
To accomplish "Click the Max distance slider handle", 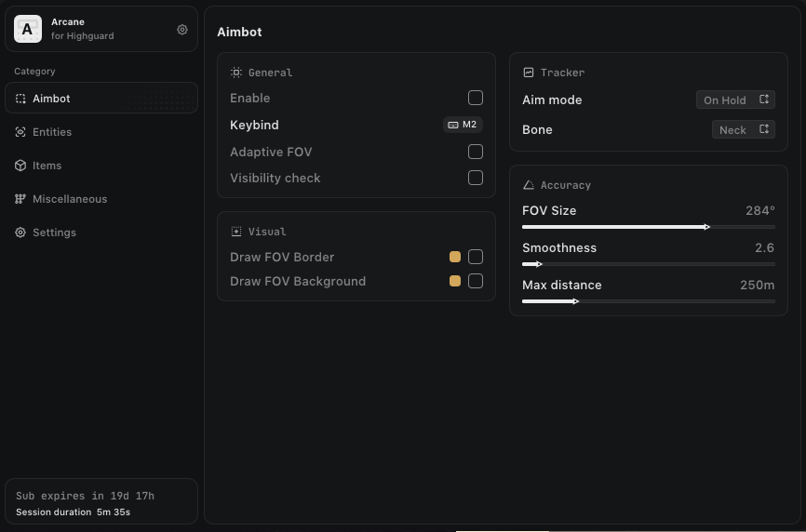I will (x=576, y=301).
